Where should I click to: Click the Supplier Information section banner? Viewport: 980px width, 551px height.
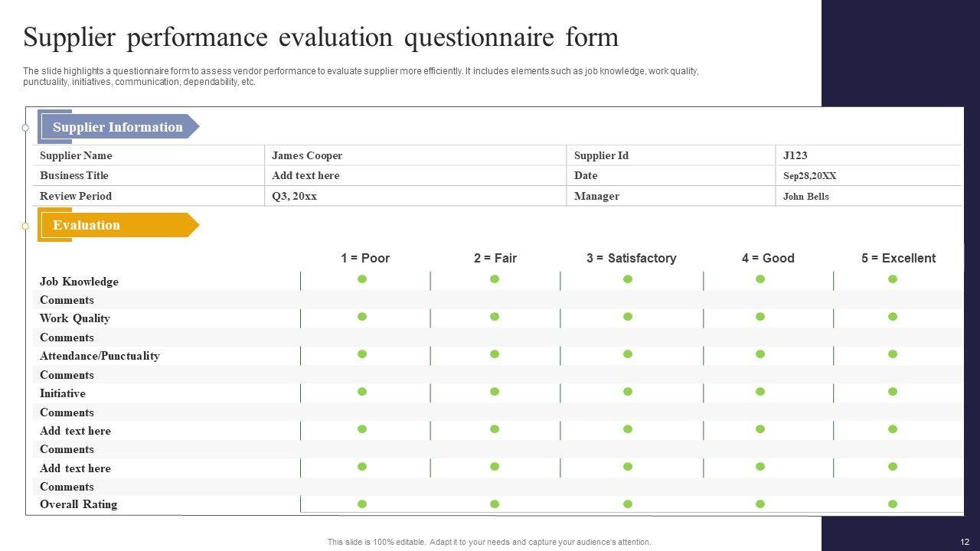pos(118,127)
